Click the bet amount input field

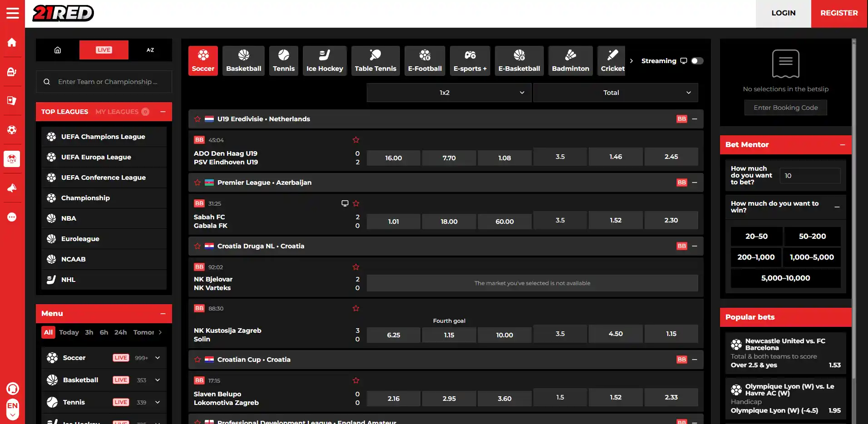(x=810, y=176)
